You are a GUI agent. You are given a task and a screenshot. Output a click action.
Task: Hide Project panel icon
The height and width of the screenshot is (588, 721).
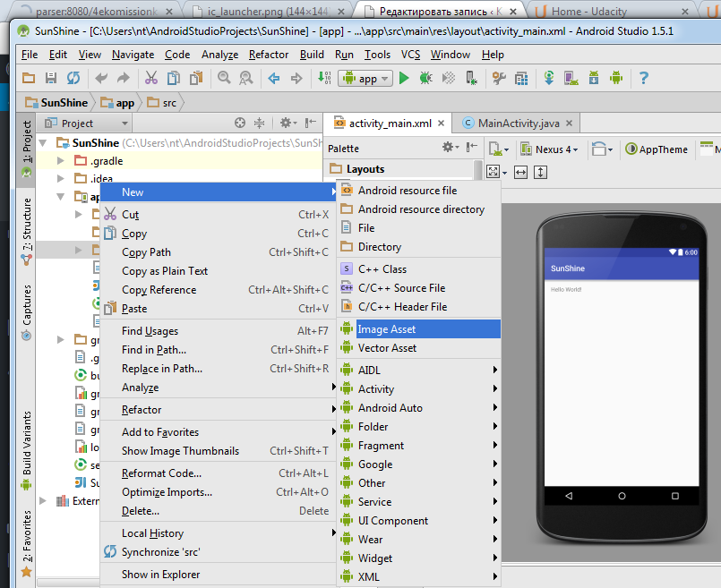(312, 123)
